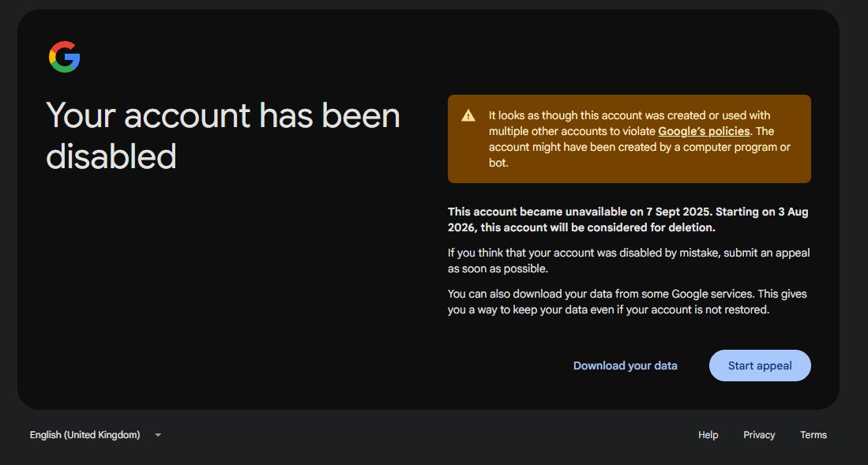Image resolution: width=868 pixels, height=465 pixels.
Task: Click the paragraph about submitting an appeal
Action: click(x=629, y=261)
